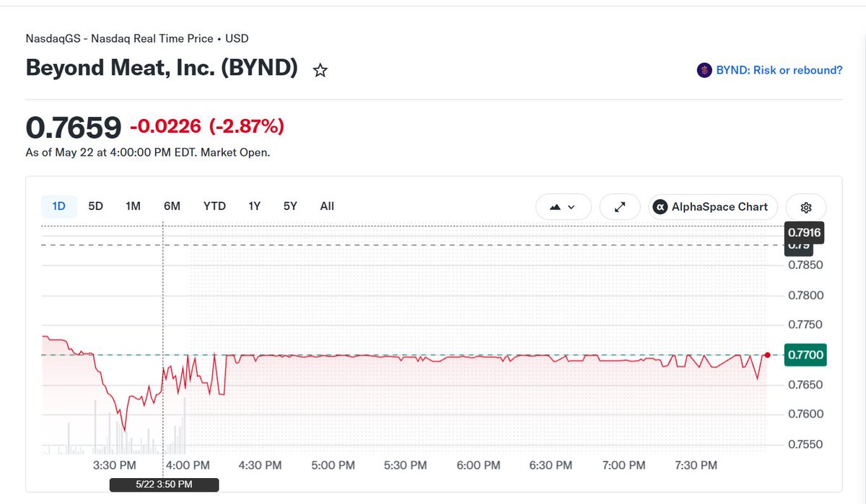Click the 7:00 PM time axis label
This screenshot has width=866, height=504.
click(x=626, y=465)
